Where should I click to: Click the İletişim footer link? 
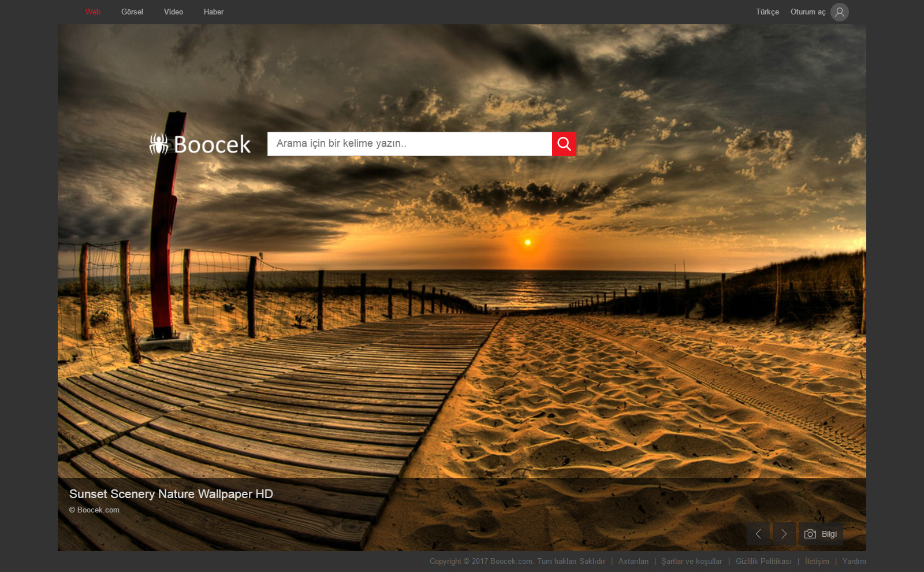tap(817, 561)
